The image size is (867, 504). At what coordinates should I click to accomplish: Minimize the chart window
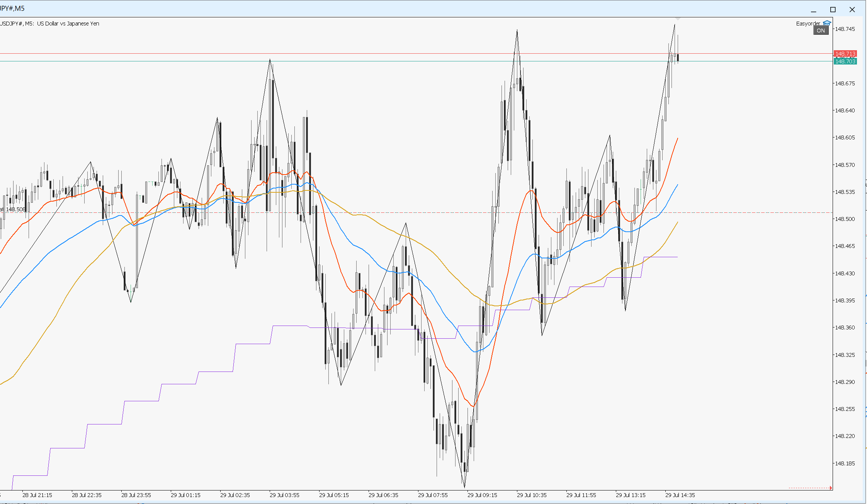click(814, 10)
